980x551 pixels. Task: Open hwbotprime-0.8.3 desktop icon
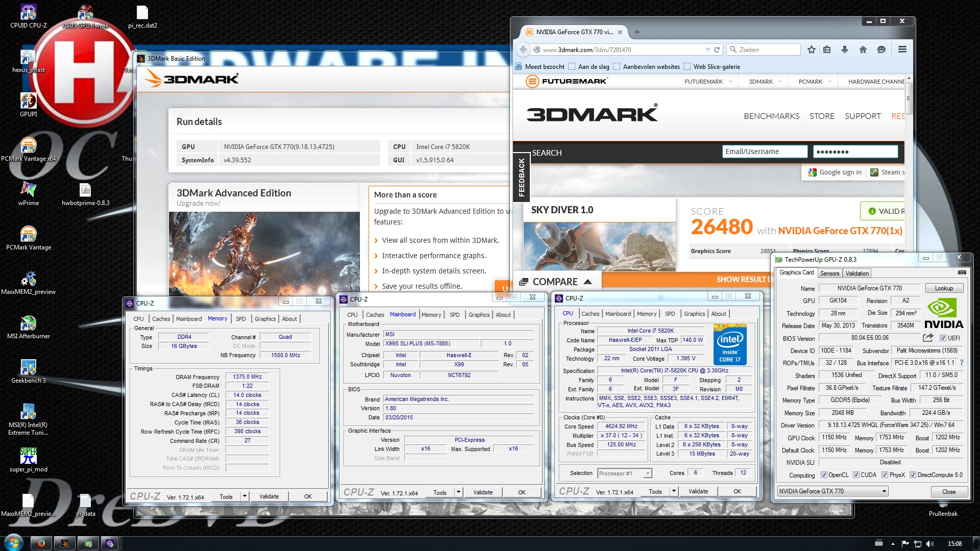tap(85, 194)
